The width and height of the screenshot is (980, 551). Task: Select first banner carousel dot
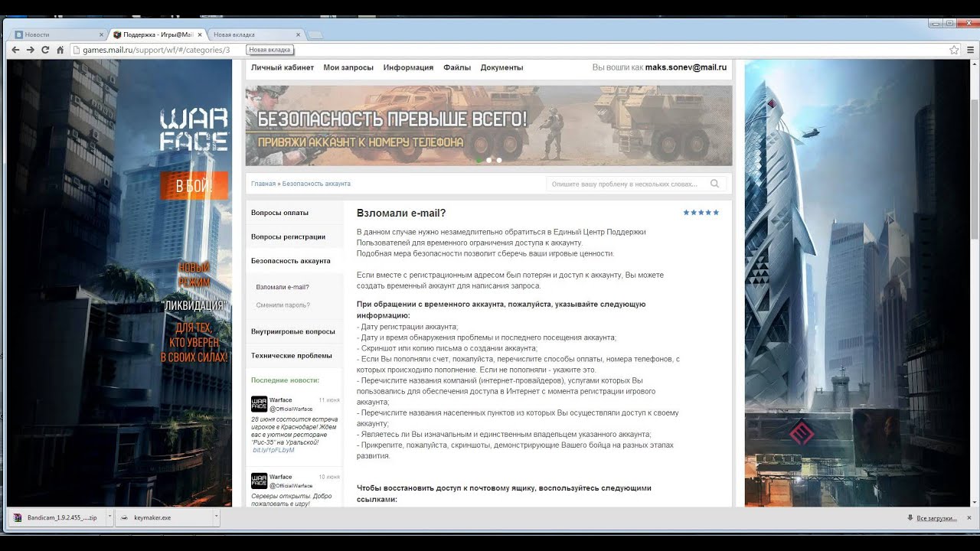coord(479,160)
